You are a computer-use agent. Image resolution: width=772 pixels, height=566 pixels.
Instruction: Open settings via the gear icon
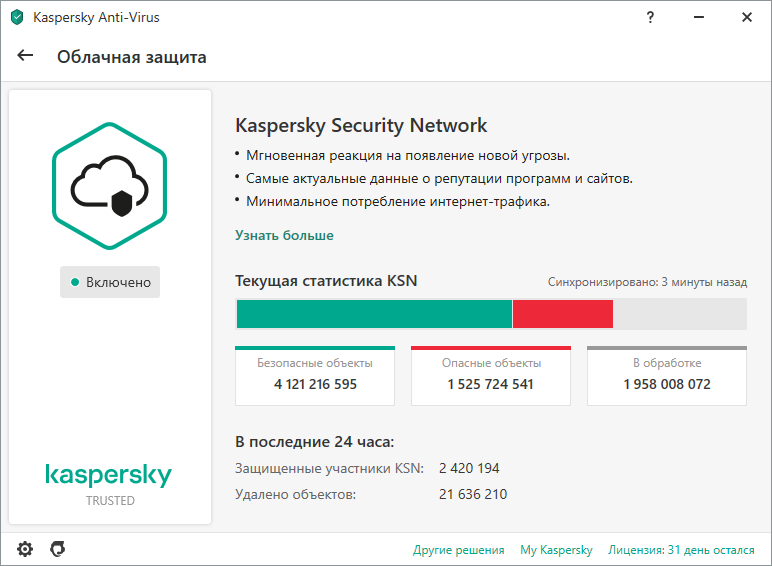tap(25, 549)
